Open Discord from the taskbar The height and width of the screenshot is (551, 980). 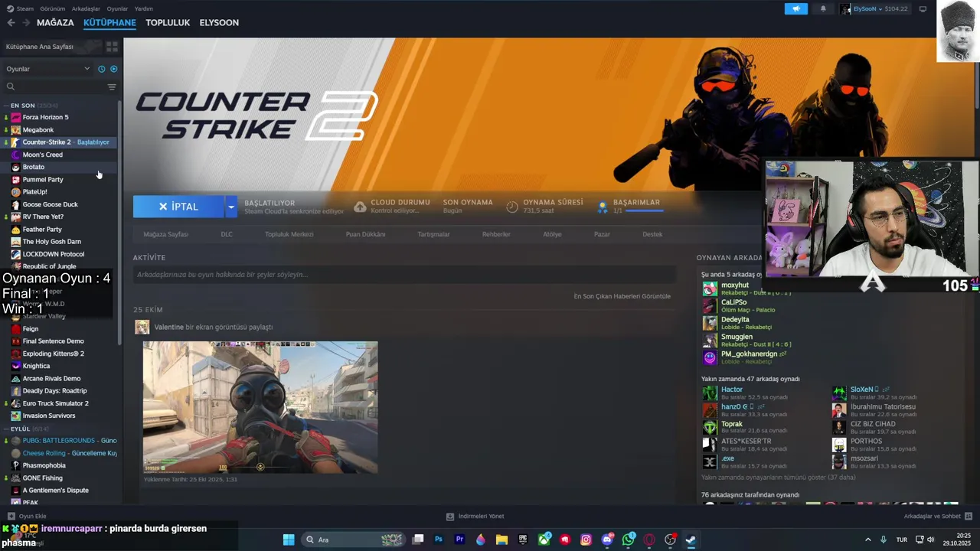[608, 540]
